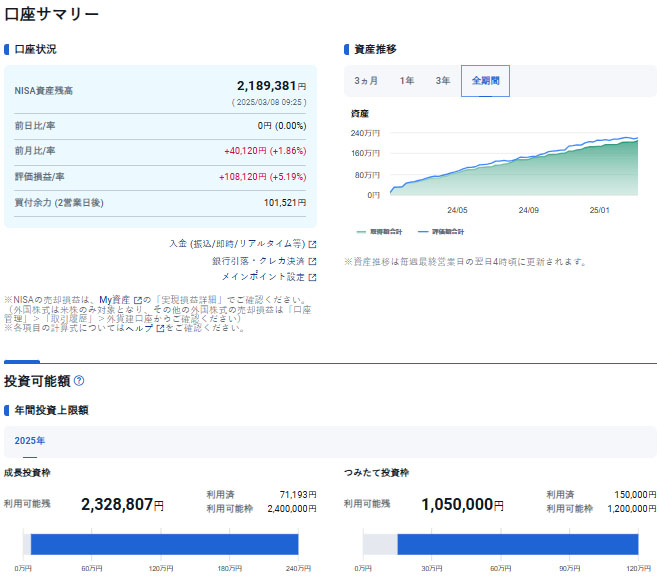Image resolution: width=659 pixels, height=584 pixels.
Task: Switch asset chart to 1年
Action: pyautogui.click(x=406, y=81)
